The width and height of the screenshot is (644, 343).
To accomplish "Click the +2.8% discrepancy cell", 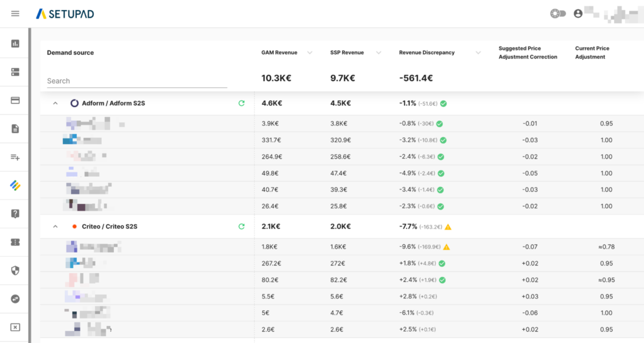I will point(418,296).
